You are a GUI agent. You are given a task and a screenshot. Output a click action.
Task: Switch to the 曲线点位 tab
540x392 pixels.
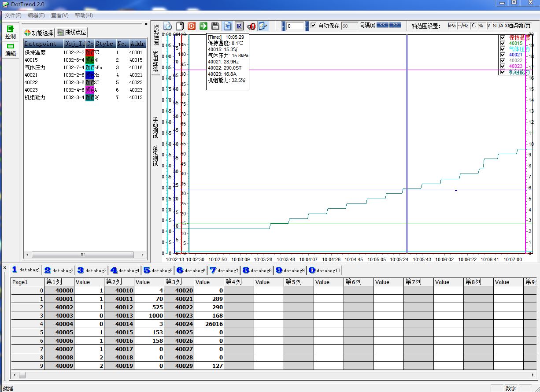(72, 32)
